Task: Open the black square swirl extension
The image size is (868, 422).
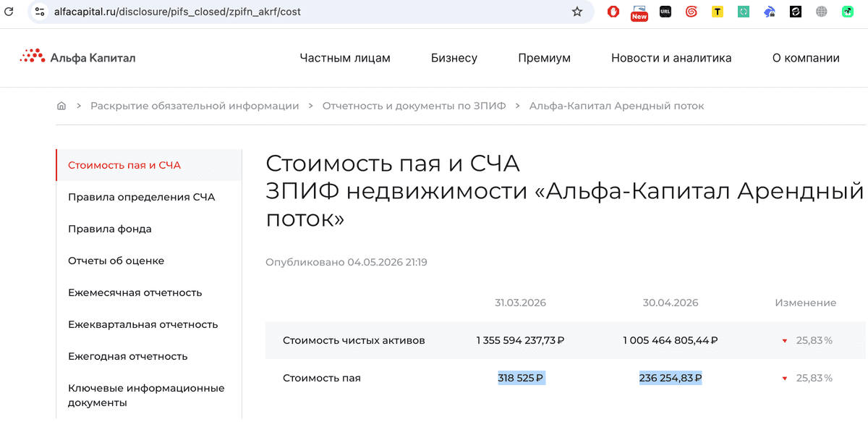Action: point(796,12)
